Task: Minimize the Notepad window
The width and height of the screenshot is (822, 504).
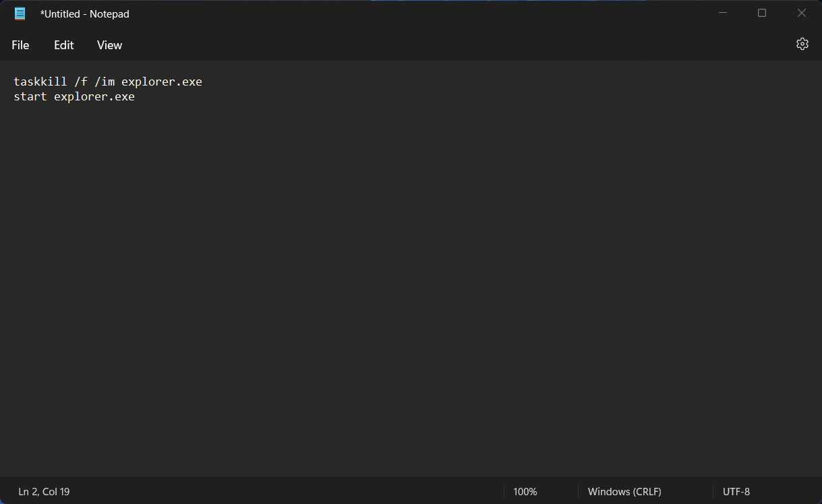Action: [722, 13]
